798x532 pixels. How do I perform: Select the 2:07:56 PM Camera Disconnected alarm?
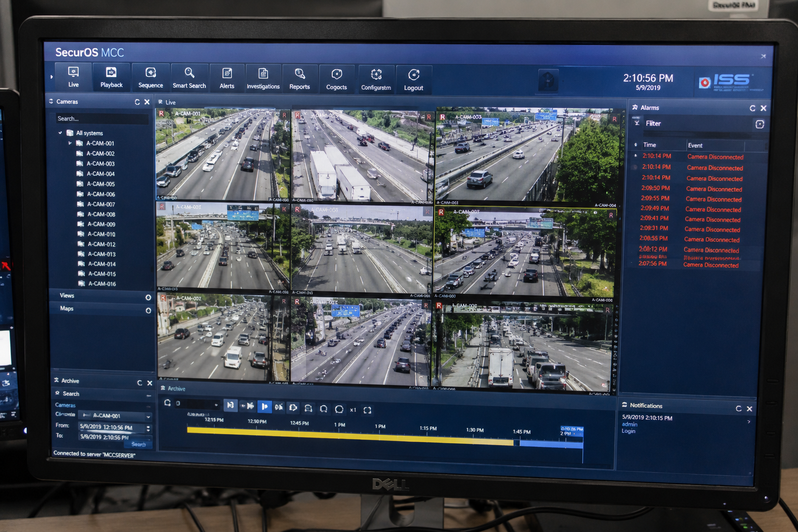689,264
